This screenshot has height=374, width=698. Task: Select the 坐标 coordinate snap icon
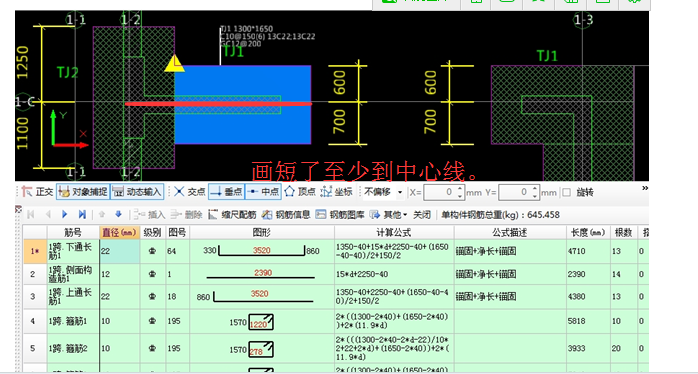pyautogui.click(x=326, y=192)
